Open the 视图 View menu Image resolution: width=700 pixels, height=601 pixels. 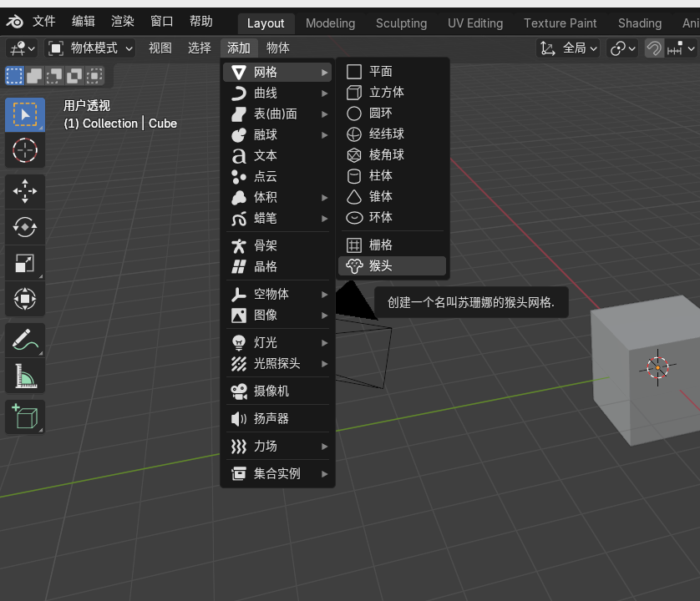point(160,48)
